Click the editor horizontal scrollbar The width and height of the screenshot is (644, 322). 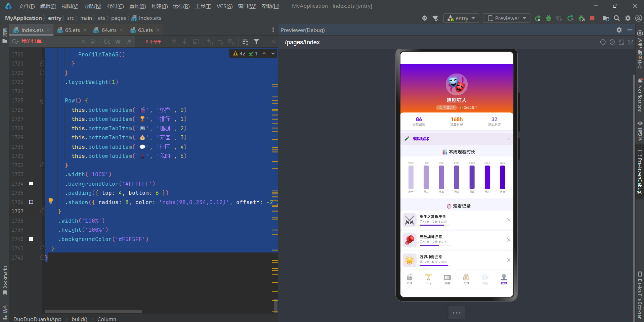pyautogui.click(x=93, y=312)
